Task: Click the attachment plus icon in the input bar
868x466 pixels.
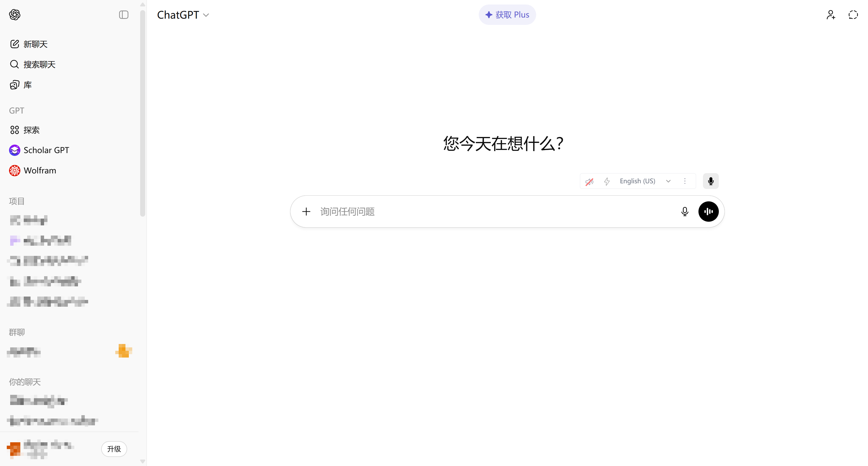Action: click(306, 212)
